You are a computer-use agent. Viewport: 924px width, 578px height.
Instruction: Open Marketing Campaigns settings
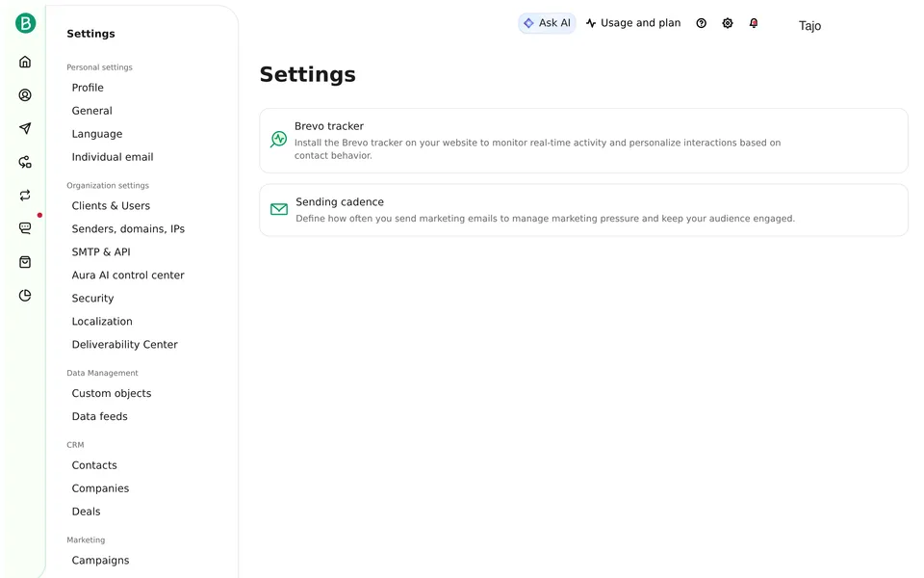tap(100, 561)
